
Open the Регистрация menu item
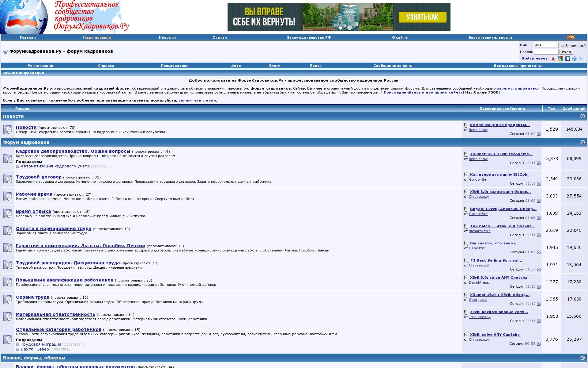coord(40,66)
